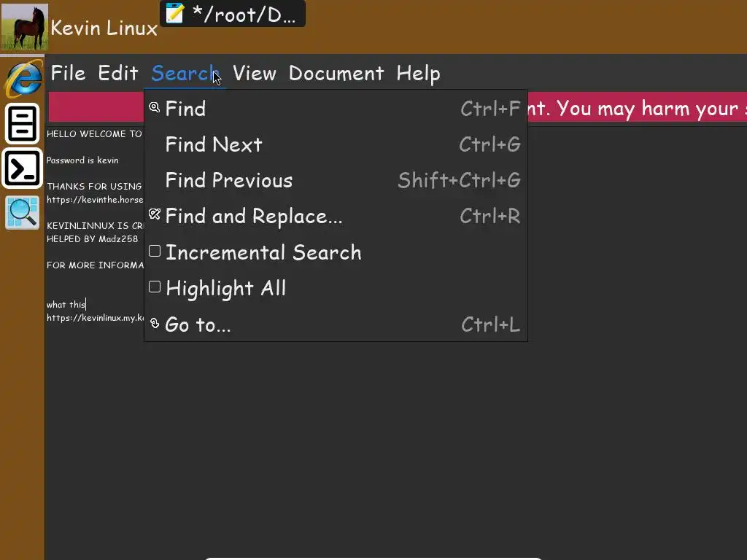Screen dimensions: 747x560
Task: Open the Internet Explorer-style browser icon
Action: coord(23,79)
